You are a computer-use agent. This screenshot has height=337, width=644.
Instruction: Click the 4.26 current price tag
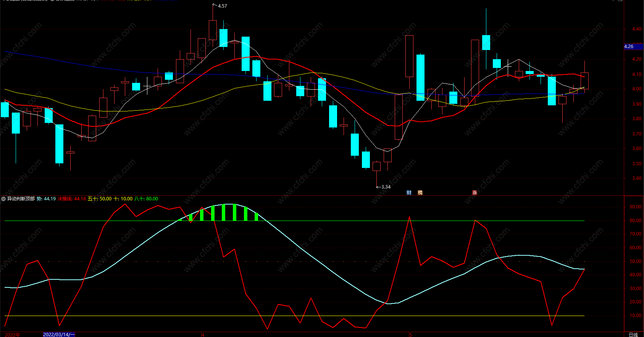tap(634, 47)
